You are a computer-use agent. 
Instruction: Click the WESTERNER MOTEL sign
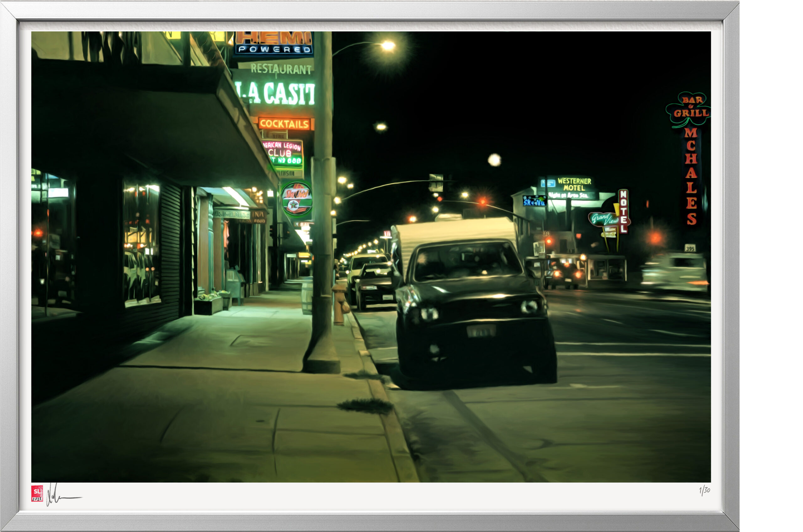point(574,184)
